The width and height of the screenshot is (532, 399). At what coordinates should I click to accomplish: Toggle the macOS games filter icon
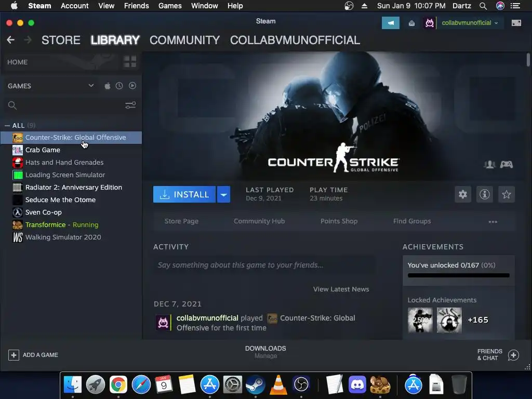tap(107, 86)
